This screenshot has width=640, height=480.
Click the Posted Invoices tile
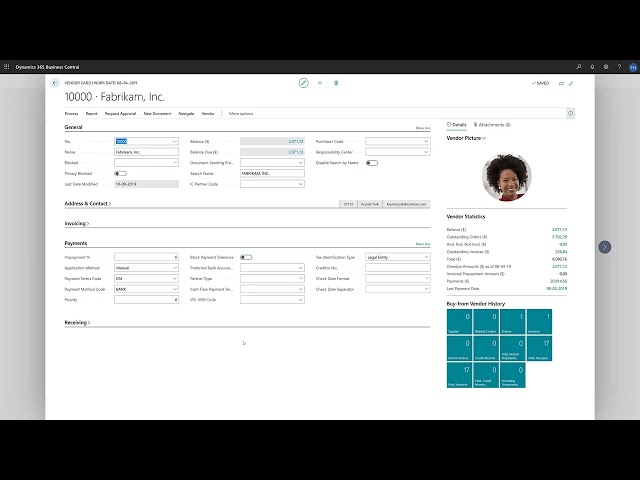(459, 376)
